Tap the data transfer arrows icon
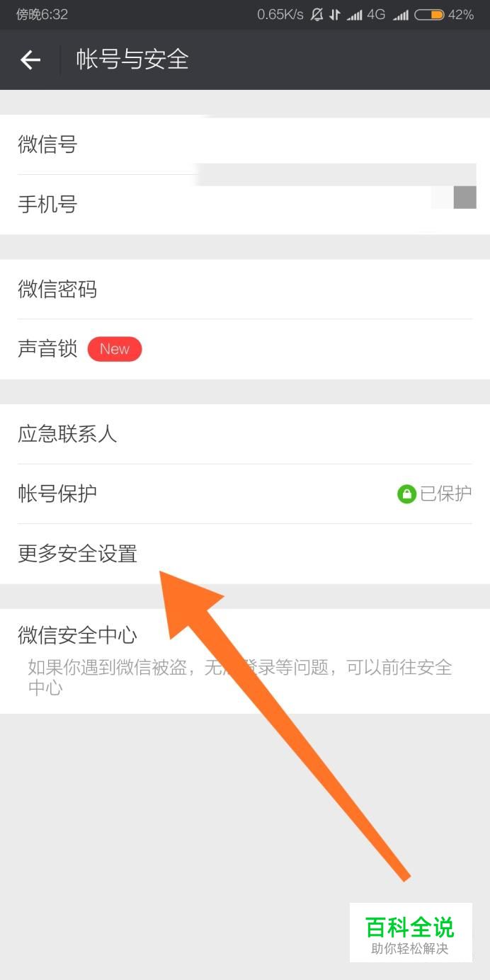490x980 pixels. (x=335, y=14)
